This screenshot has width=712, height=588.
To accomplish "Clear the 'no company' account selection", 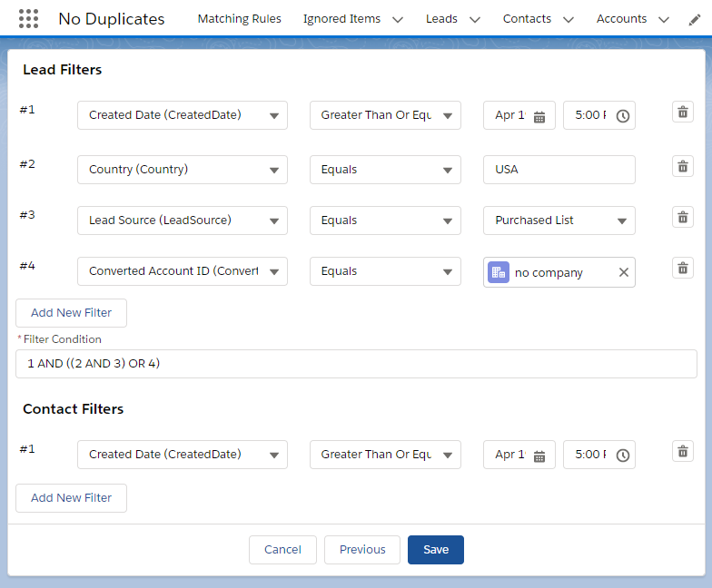I will (x=623, y=272).
